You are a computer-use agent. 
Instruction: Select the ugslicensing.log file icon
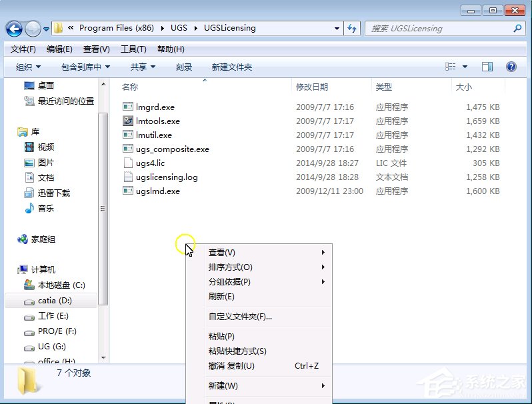pyautogui.click(x=128, y=177)
